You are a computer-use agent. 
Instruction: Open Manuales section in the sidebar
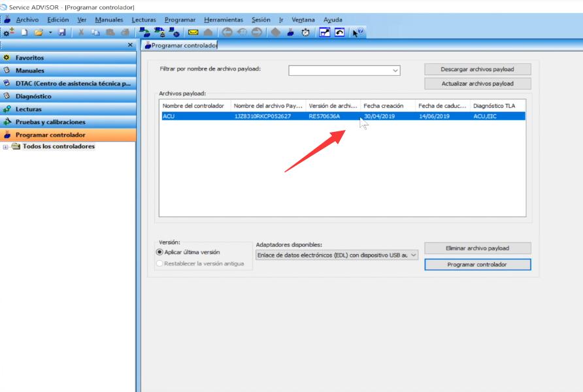coord(68,70)
